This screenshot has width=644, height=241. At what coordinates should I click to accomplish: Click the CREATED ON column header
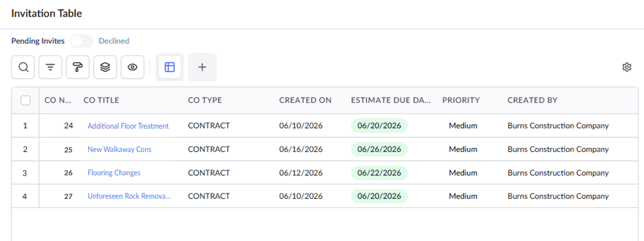[x=305, y=100]
